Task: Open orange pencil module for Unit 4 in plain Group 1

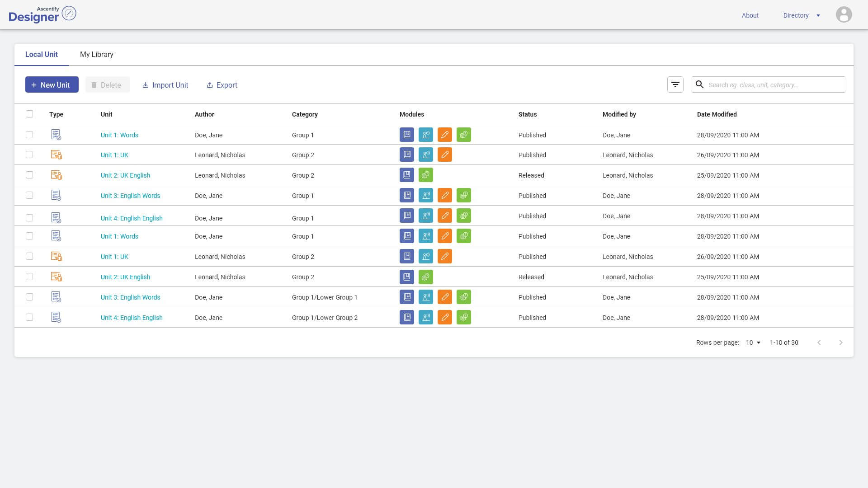Action: tap(445, 216)
